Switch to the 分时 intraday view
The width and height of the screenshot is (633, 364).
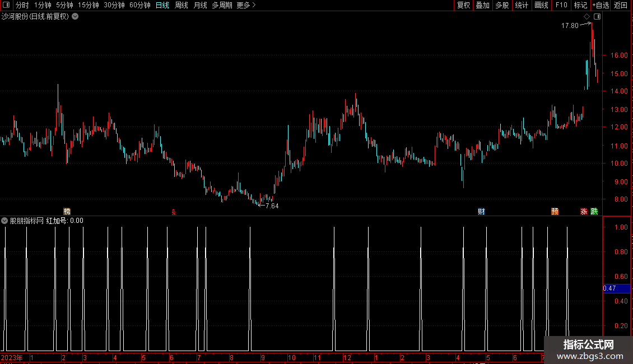(22, 5)
